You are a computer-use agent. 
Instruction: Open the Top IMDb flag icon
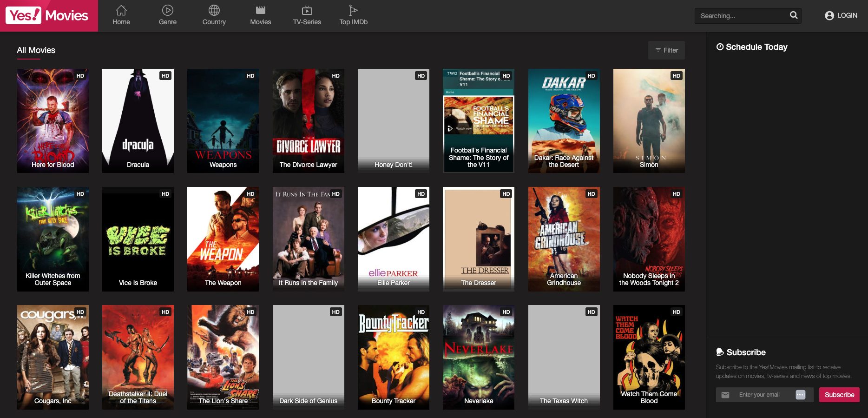353,10
